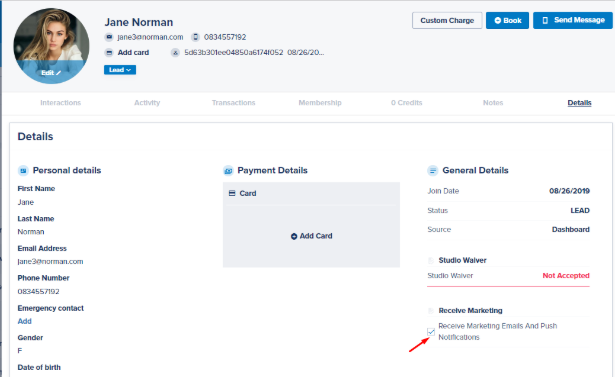Image resolution: width=615 pixels, height=382 pixels.
Task: Click the Personal details section icon
Action: click(23, 171)
